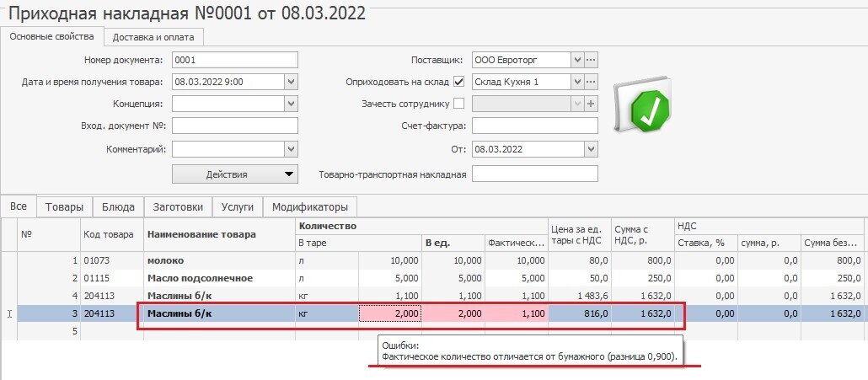The width and height of the screenshot is (868, 380).
Task: Open the От date dropdown
Action: click(591, 148)
